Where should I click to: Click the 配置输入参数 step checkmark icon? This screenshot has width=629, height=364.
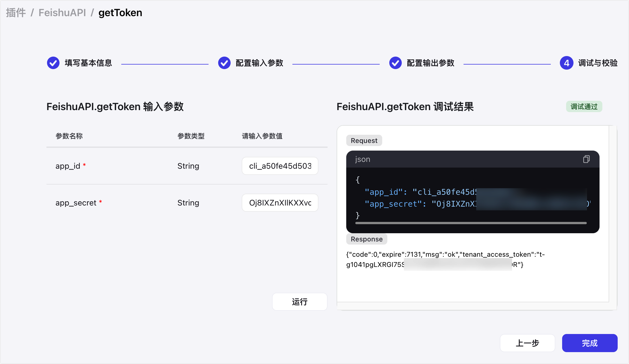click(x=224, y=63)
